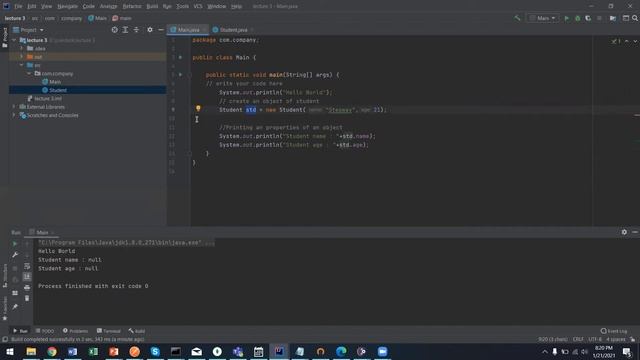The height and width of the screenshot is (360, 640).
Task: Hide the Project panel with minus icon
Action: click(161, 30)
